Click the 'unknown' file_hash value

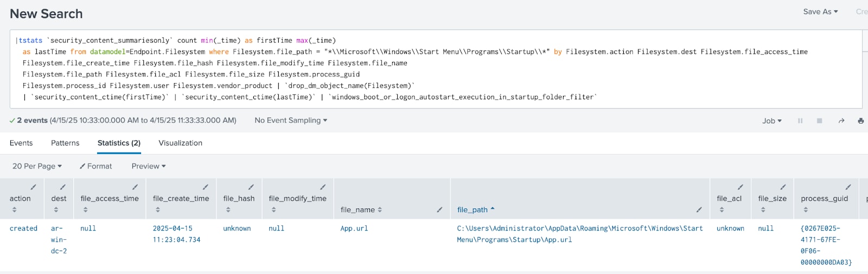pyautogui.click(x=237, y=228)
